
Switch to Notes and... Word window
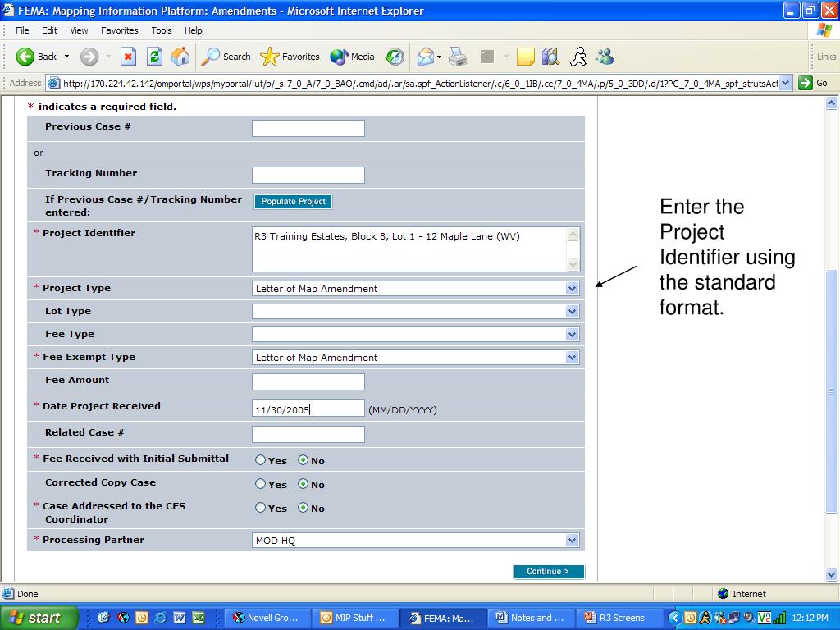(531, 618)
